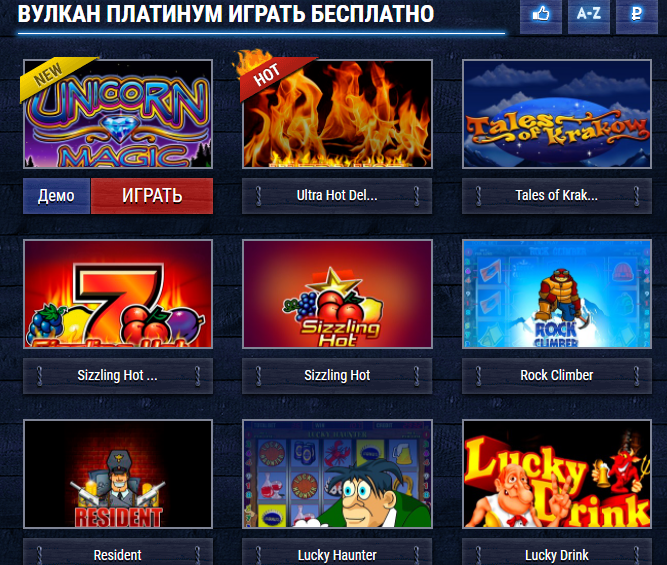The height and width of the screenshot is (565, 667).
Task: Click the red ИГРАТЬ button
Action: click(x=152, y=196)
